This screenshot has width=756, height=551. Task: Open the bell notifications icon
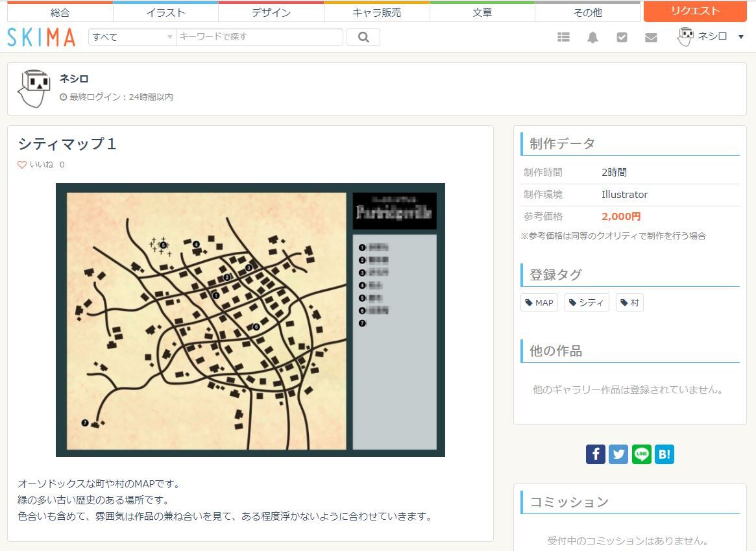(x=592, y=37)
